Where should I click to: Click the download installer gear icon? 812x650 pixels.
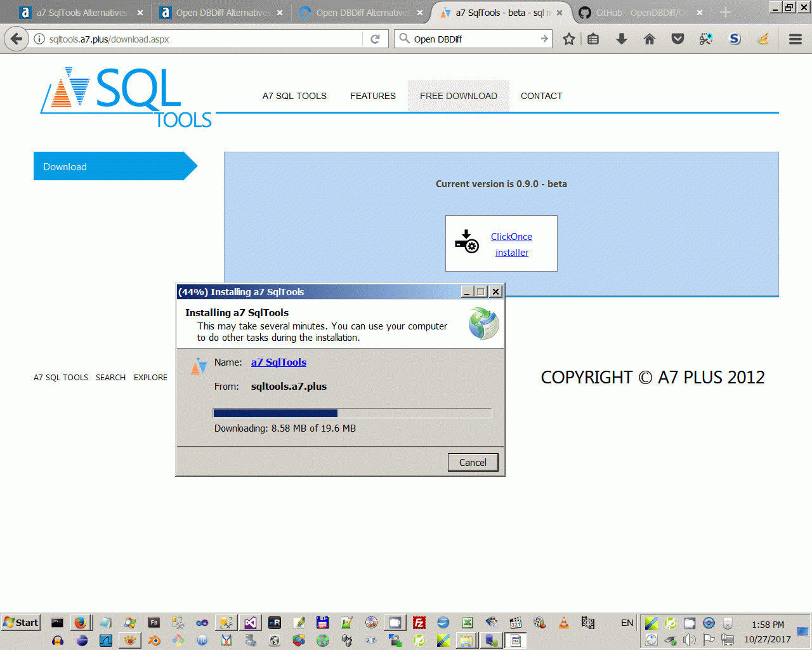467,242
